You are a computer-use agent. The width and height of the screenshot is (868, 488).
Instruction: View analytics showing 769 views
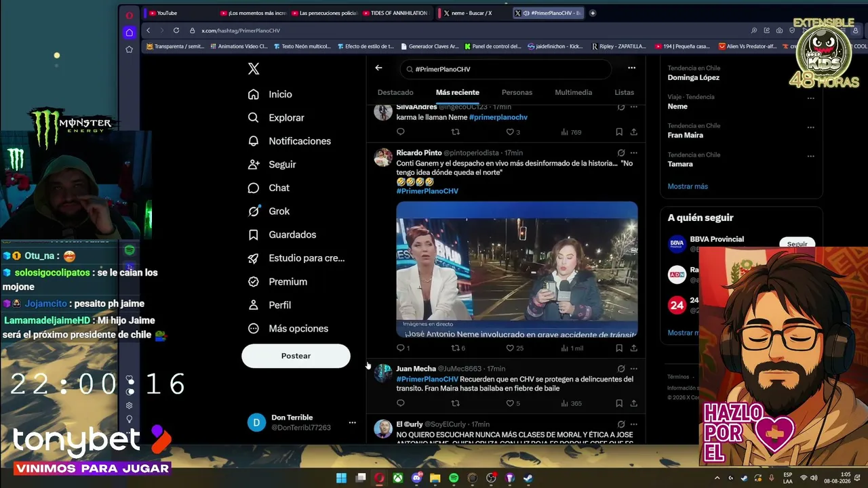tap(571, 132)
